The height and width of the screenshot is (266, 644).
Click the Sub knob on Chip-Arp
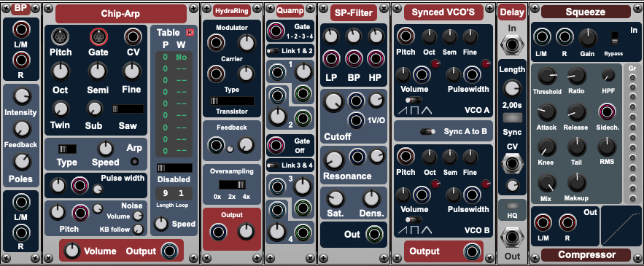tap(95, 109)
